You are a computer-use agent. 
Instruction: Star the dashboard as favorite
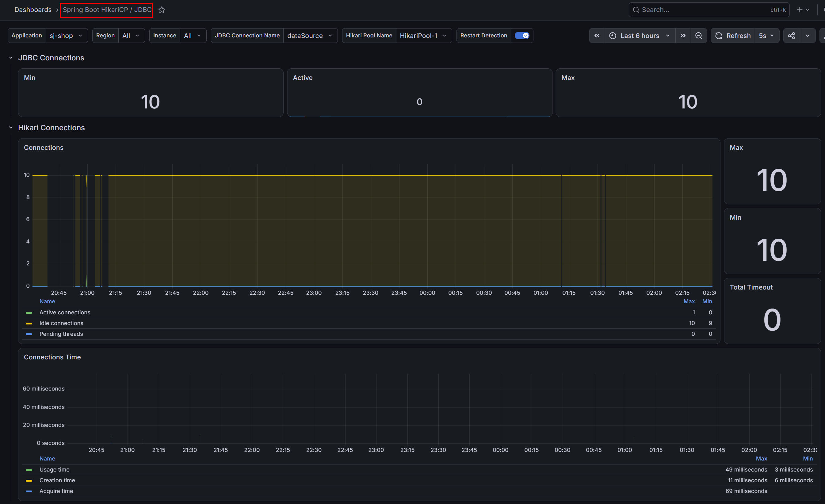[162, 10]
